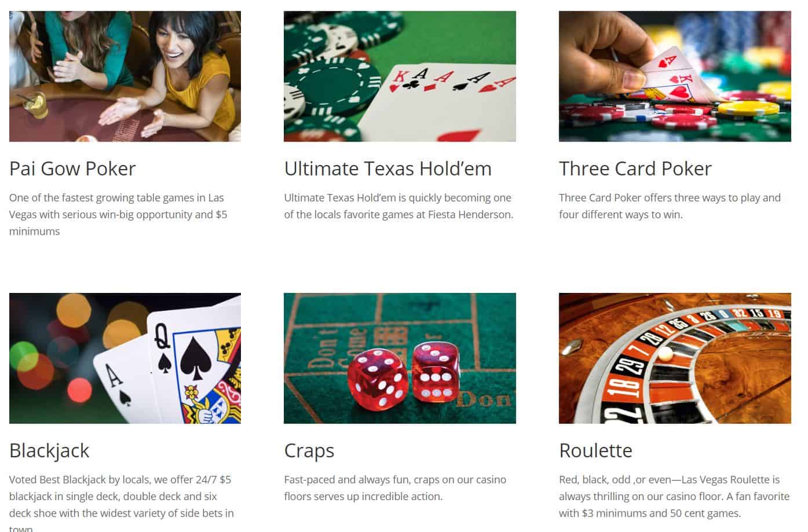Go to the Craps heading link
808x532 pixels.
tap(309, 450)
